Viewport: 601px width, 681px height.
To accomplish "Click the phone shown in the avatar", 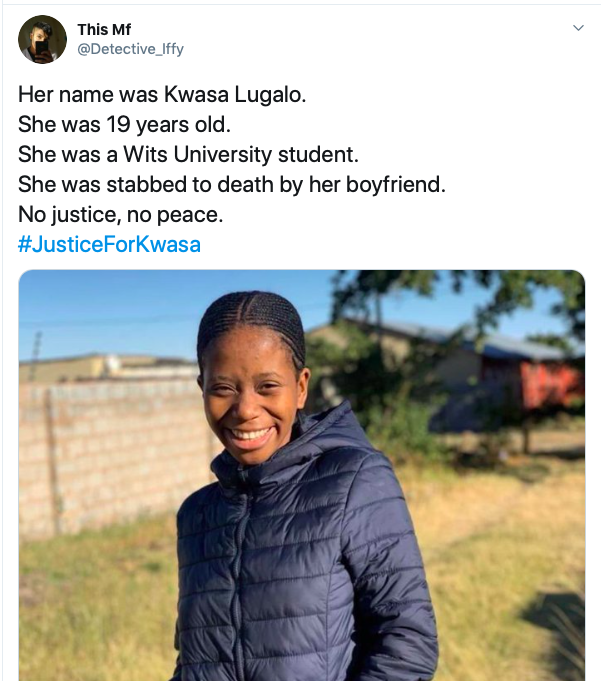I will click(42, 47).
